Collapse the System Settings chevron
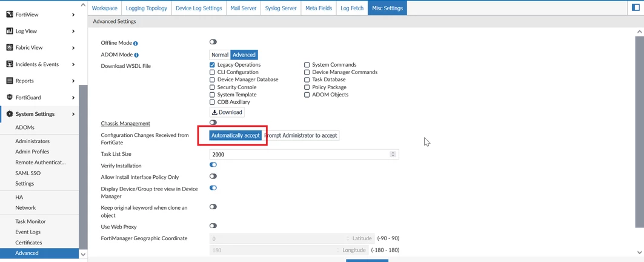This screenshot has width=644, height=262. 73,115
